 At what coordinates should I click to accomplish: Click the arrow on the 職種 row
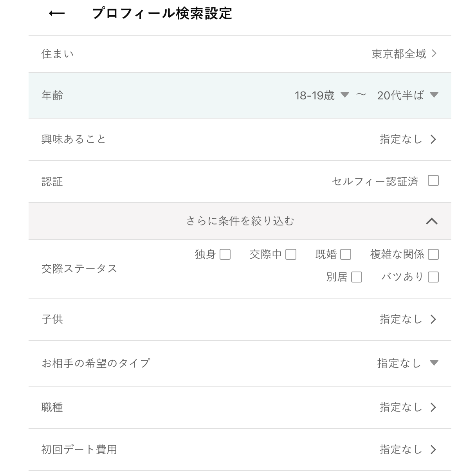click(434, 407)
